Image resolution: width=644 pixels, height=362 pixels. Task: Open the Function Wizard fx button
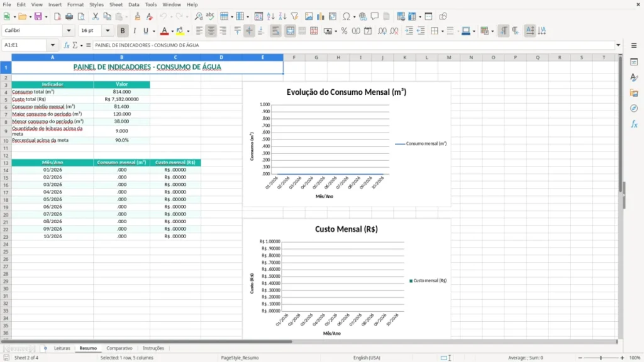click(66, 45)
